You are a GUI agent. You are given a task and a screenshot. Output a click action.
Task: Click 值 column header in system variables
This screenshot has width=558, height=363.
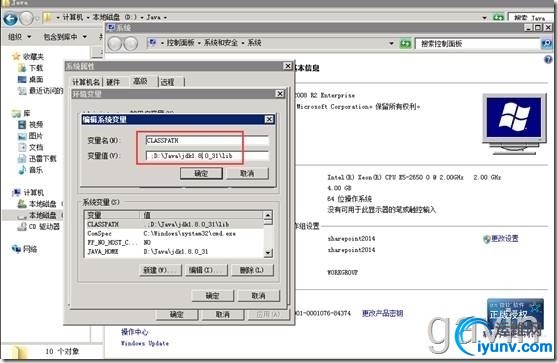[x=201, y=215]
